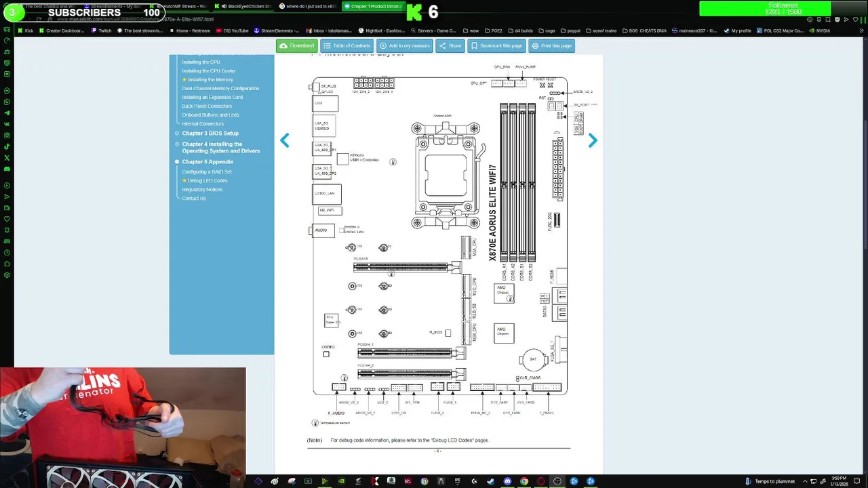Open StreamElements bookmark
Viewport: 868px width, 488px height.
pos(276,30)
